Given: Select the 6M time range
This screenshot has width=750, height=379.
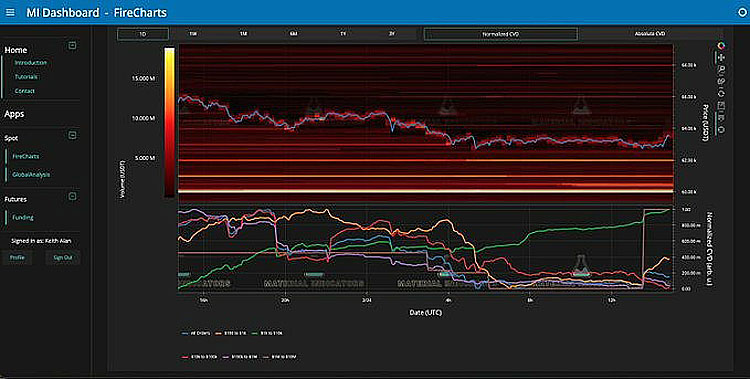Looking at the screenshot, I should tap(293, 34).
